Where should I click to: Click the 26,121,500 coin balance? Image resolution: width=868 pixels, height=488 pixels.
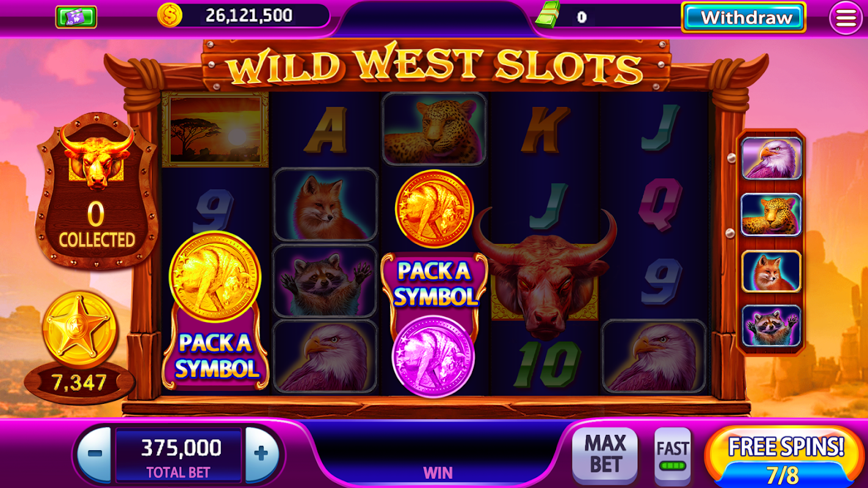249,15
